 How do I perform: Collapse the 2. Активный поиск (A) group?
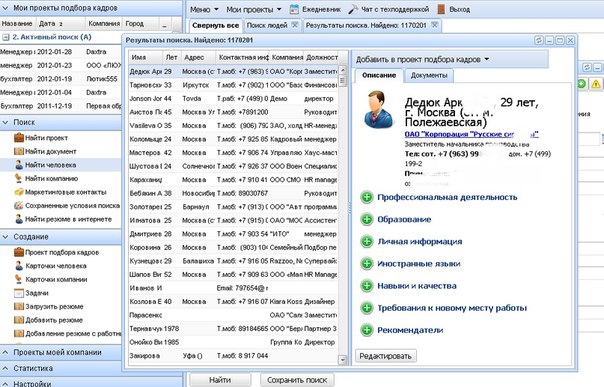coord(6,37)
